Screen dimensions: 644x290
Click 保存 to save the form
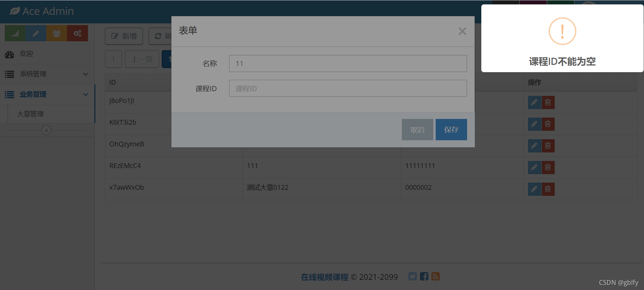tap(451, 129)
